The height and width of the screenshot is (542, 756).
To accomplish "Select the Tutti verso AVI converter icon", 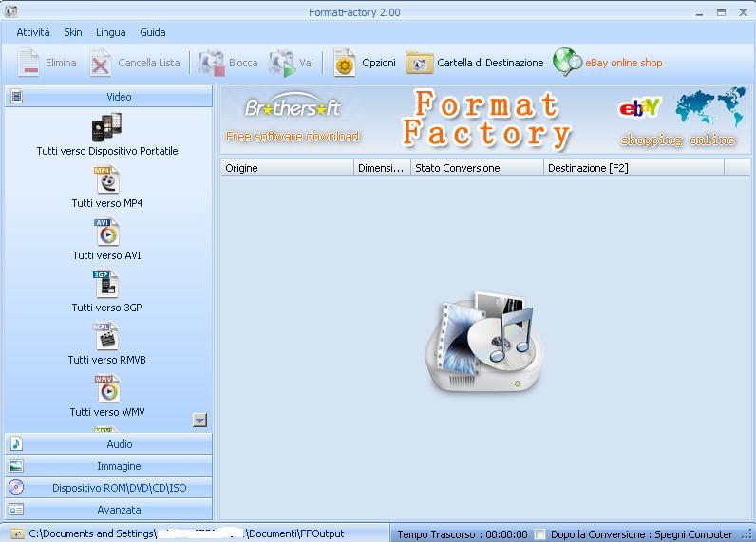I will (x=107, y=233).
